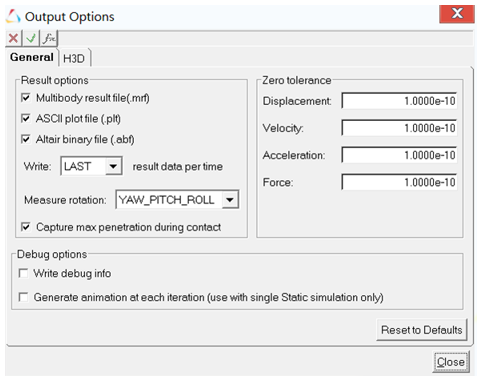479x378 pixels.
Task: Click the Altair logo in title bar
Action: (13, 16)
